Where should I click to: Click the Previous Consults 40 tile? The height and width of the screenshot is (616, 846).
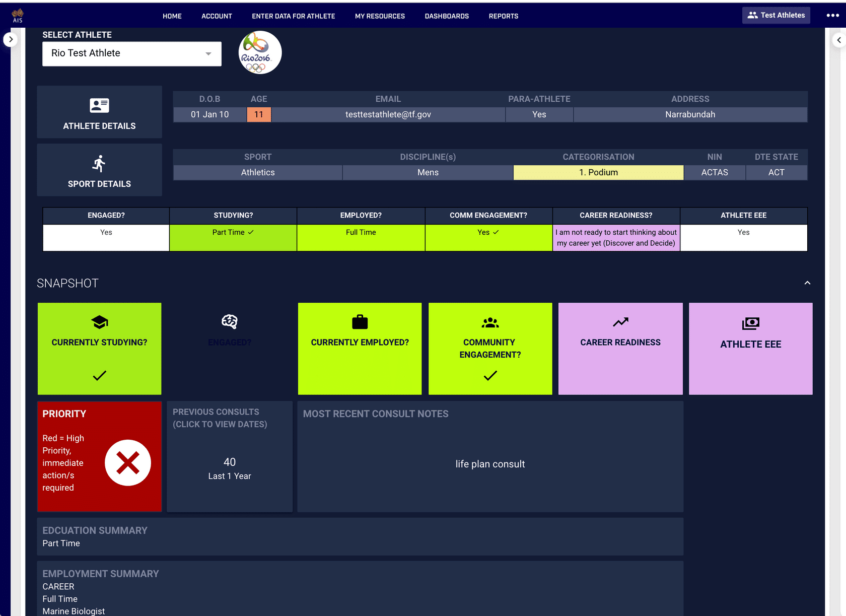[x=230, y=456]
